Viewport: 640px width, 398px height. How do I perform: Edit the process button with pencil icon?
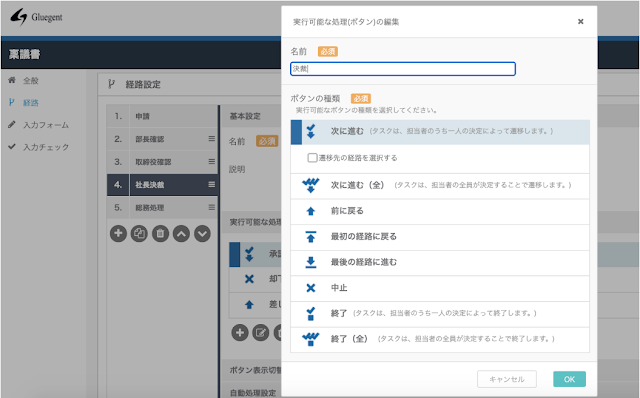[261, 333]
